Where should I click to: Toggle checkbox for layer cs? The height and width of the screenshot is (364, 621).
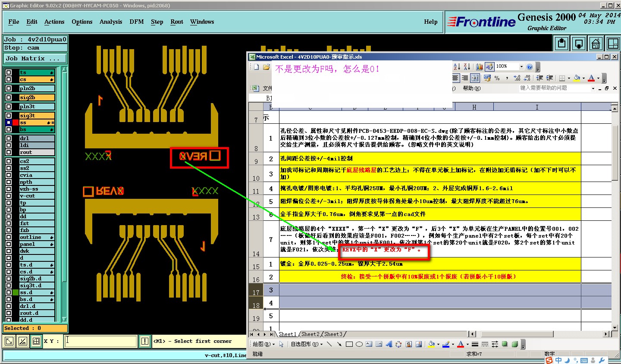9,79
